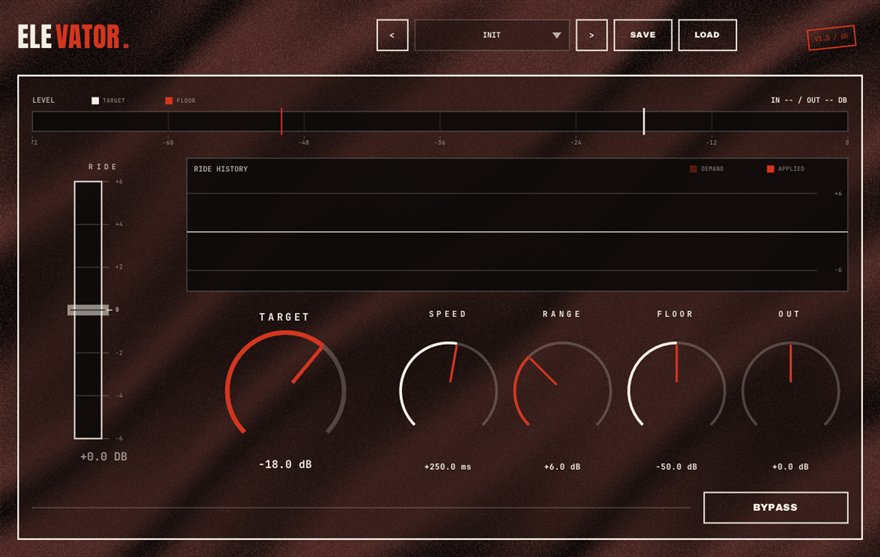Click the FLOOR knob label
The image size is (880, 557).
[675, 314]
